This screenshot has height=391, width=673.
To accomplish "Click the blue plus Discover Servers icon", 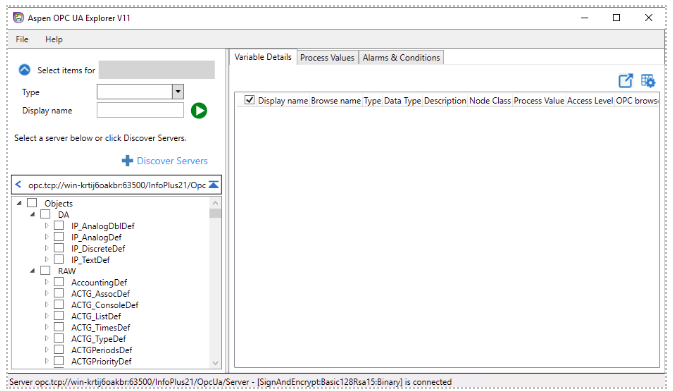I will point(127,161).
